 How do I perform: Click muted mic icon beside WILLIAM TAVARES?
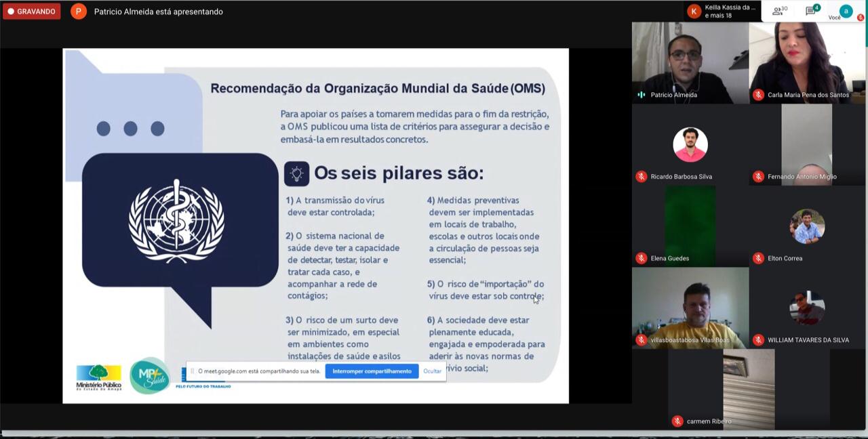point(758,340)
